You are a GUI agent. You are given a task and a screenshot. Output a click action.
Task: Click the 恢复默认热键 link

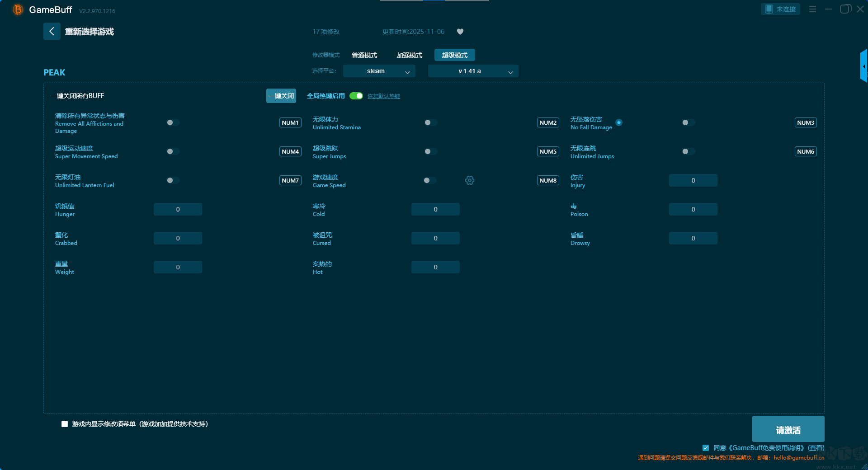point(383,96)
